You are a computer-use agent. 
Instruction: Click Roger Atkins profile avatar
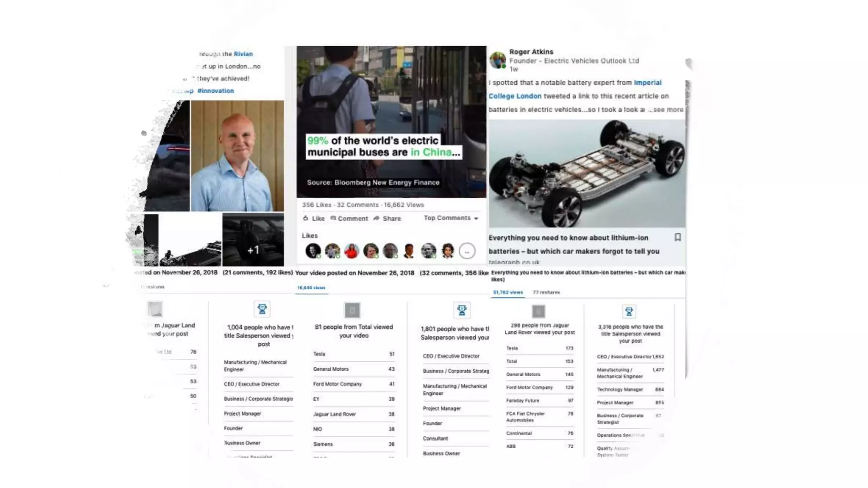(x=498, y=60)
